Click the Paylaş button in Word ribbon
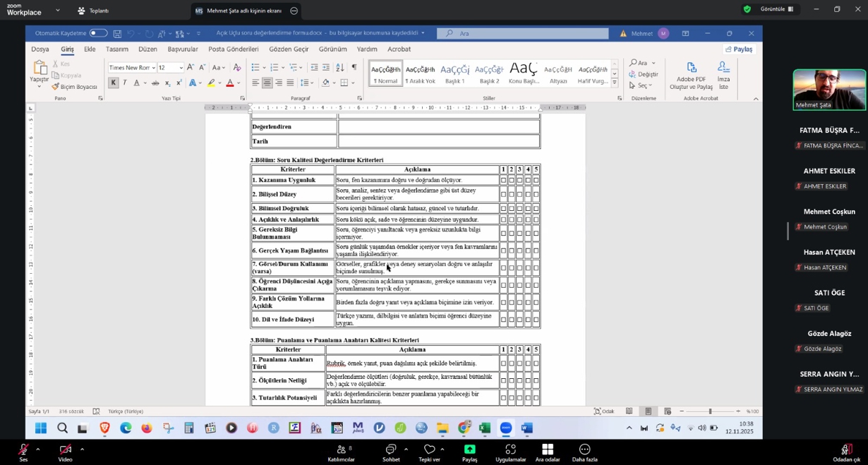Screen dimensions: 868x465 click(739, 49)
